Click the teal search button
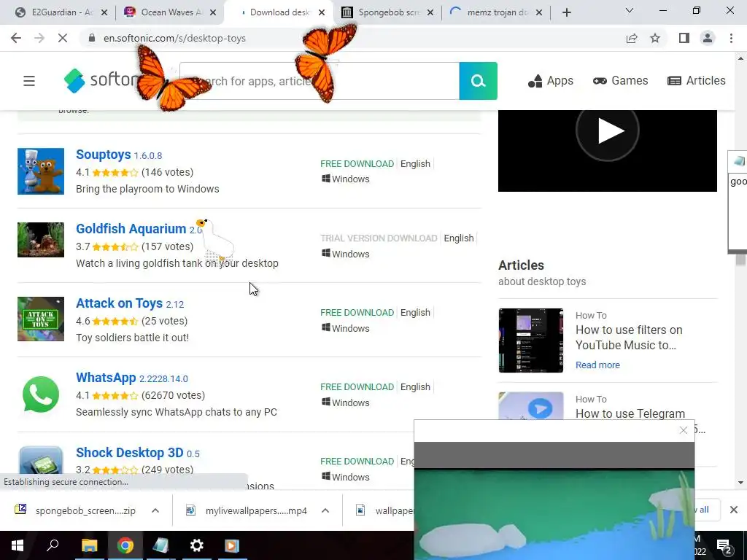Screen dimensions: 747x560 tap(479, 81)
